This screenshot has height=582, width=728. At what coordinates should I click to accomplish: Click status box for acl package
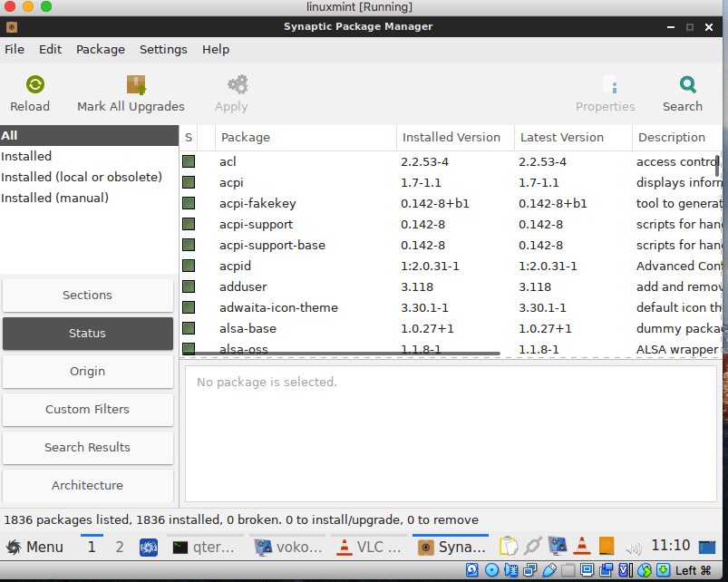pos(189,161)
